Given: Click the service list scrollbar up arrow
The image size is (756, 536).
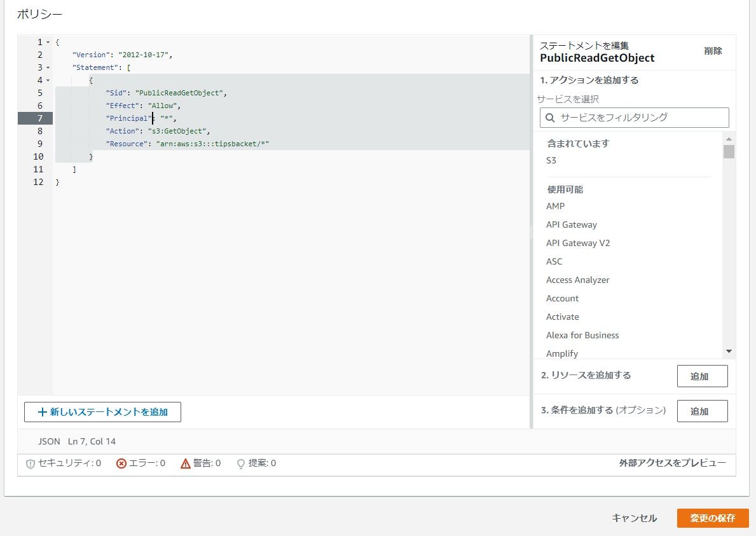Looking at the screenshot, I should (x=729, y=139).
